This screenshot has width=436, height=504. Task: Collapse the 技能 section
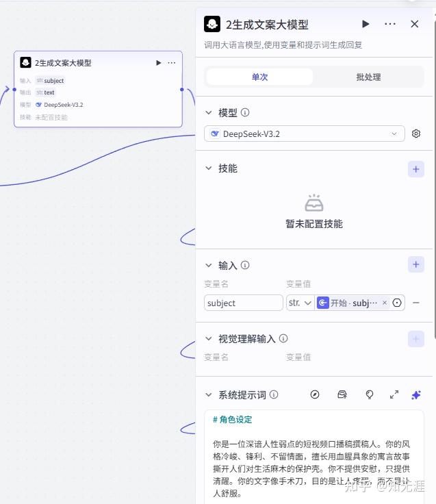tap(209, 168)
